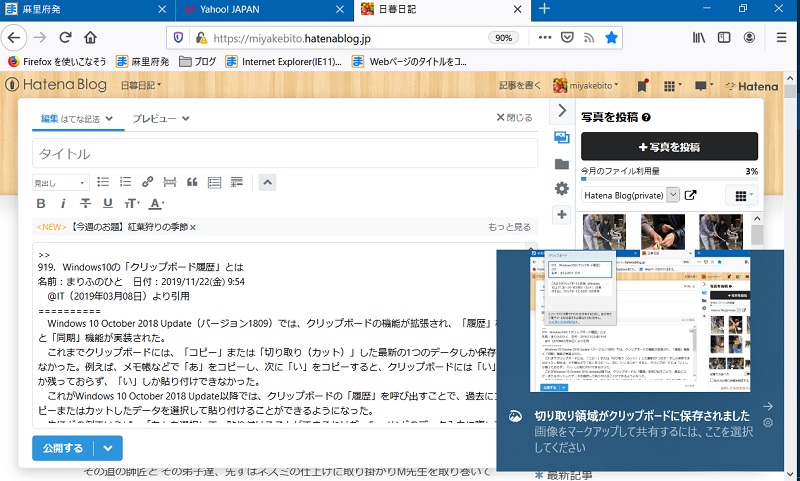
Task: Open a new browser tab
Action: pos(544,9)
